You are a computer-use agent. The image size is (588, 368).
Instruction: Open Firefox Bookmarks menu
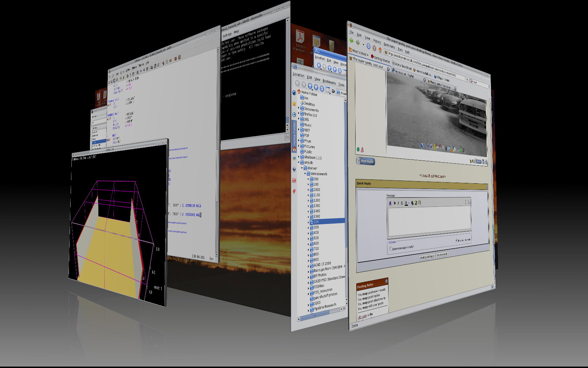click(x=389, y=46)
